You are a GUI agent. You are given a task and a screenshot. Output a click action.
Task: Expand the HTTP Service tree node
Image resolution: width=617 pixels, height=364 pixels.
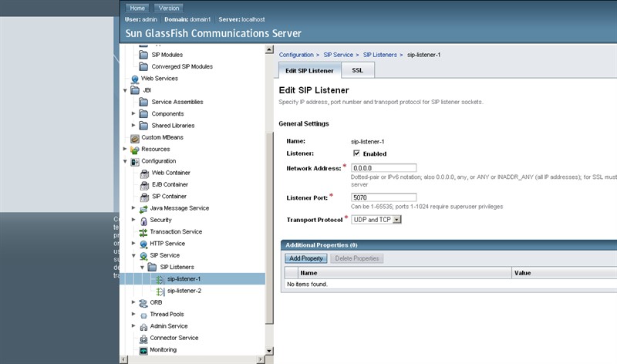coord(133,243)
